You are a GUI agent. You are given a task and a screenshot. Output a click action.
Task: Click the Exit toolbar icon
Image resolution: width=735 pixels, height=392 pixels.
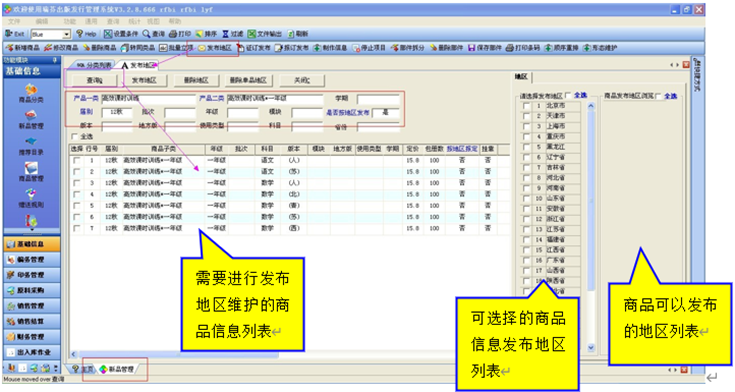click(15, 34)
